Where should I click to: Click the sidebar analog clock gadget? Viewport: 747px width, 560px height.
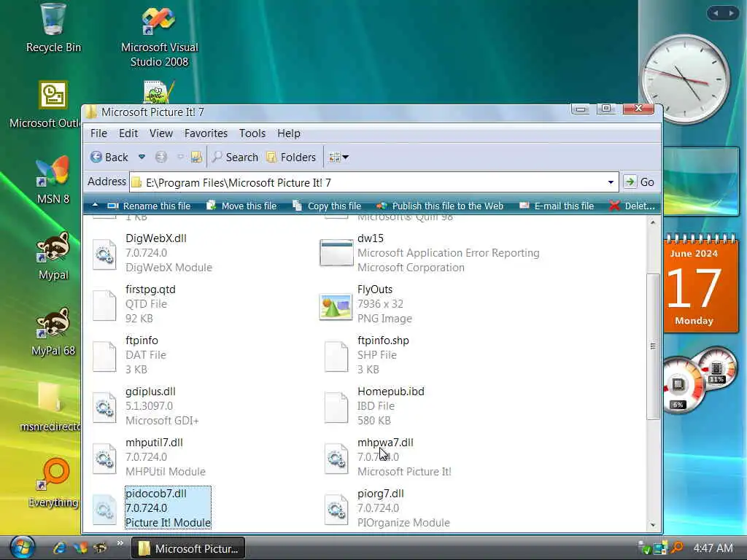[686, 79]
